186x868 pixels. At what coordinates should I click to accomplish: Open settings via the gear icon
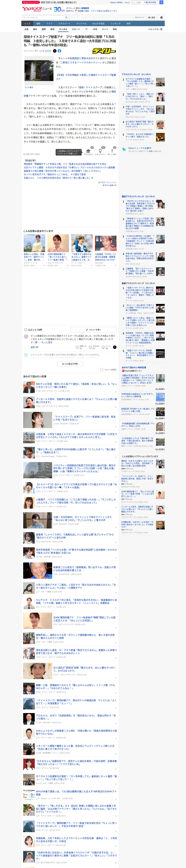pos(161,18)
